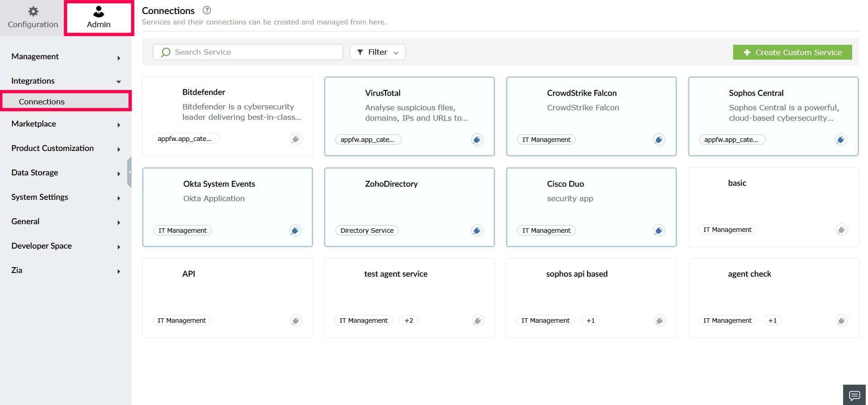Open the Sophos Central card title
868x405 pixels.
[756, 93]
